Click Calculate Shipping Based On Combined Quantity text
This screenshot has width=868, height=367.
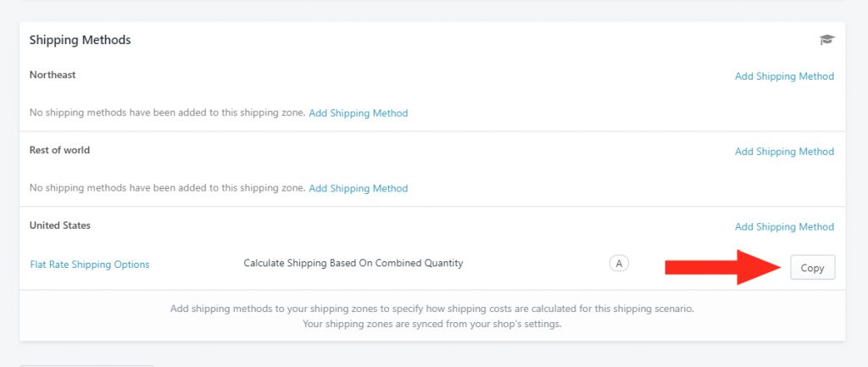(x=353, y=264)
